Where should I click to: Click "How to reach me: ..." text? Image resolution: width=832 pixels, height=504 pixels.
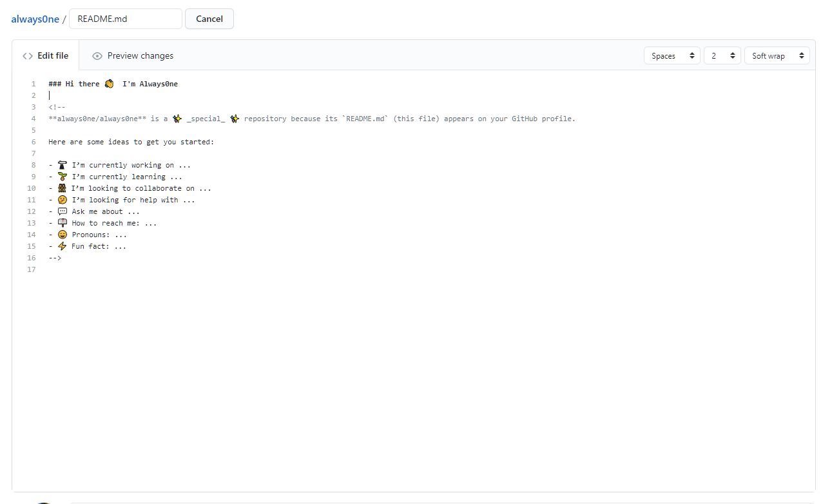click(x=114, y=223)
